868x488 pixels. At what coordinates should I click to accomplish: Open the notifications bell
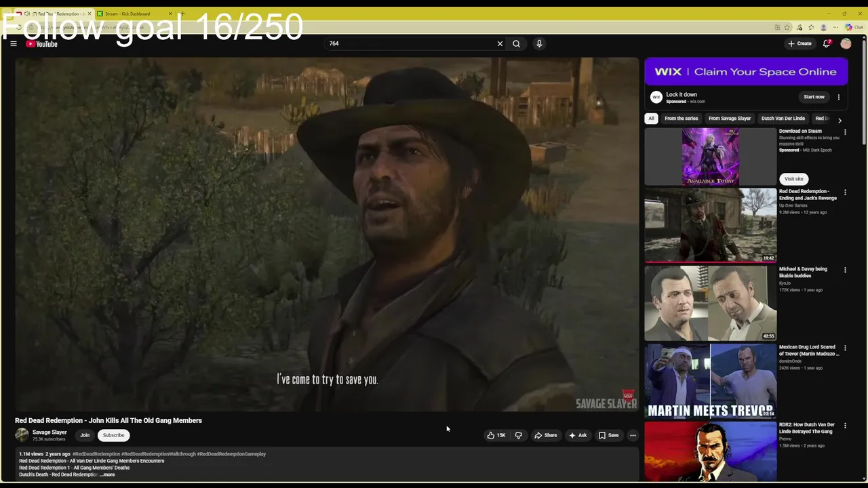[827, 43]
